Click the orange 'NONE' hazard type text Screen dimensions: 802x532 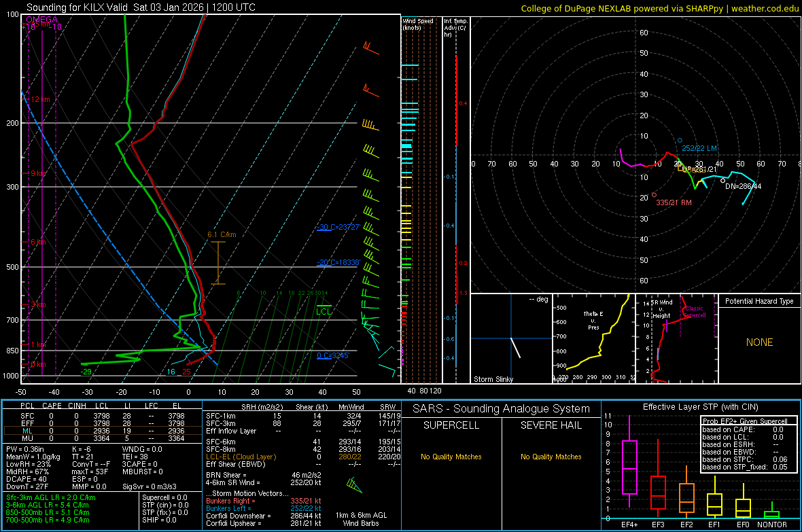tap(759, 342)
